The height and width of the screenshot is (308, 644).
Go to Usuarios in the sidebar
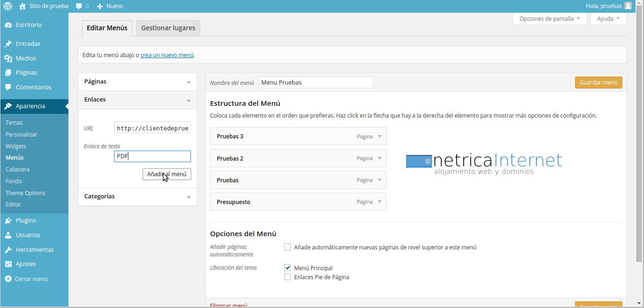(28, 235)
